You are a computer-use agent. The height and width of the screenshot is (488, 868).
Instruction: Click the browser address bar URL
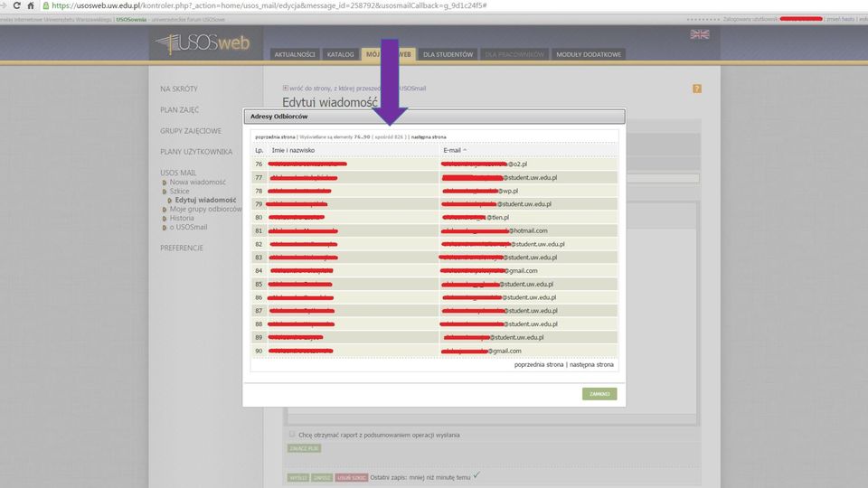(x=269, y=5)
